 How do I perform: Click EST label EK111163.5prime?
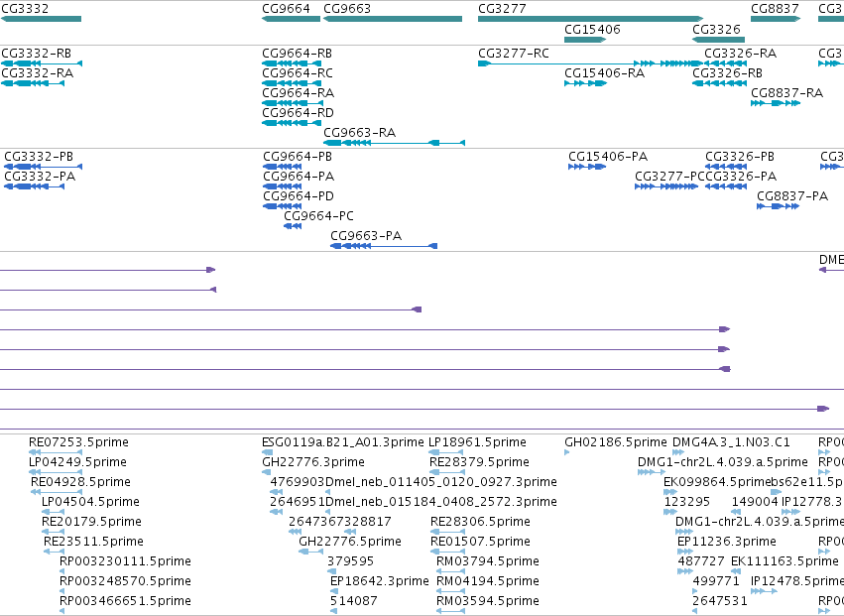click(x=784, y=561)
